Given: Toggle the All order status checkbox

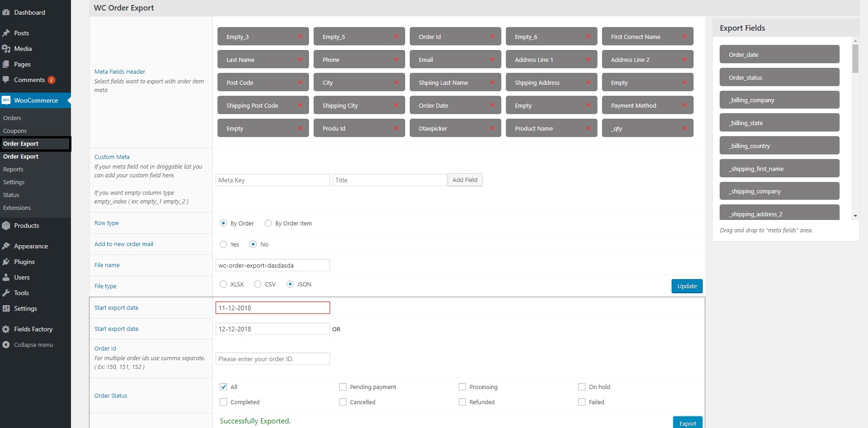Looking at the screenshot, I should point(223,387).
